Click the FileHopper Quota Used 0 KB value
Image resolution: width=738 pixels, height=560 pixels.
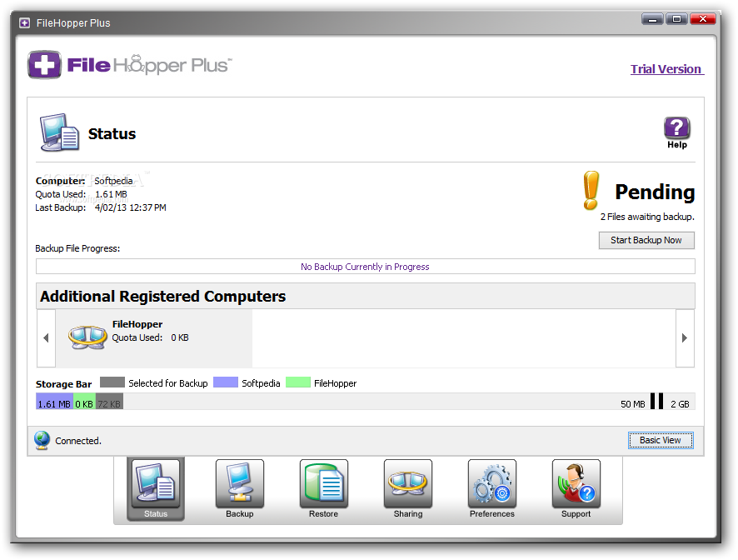coord(180,337)
